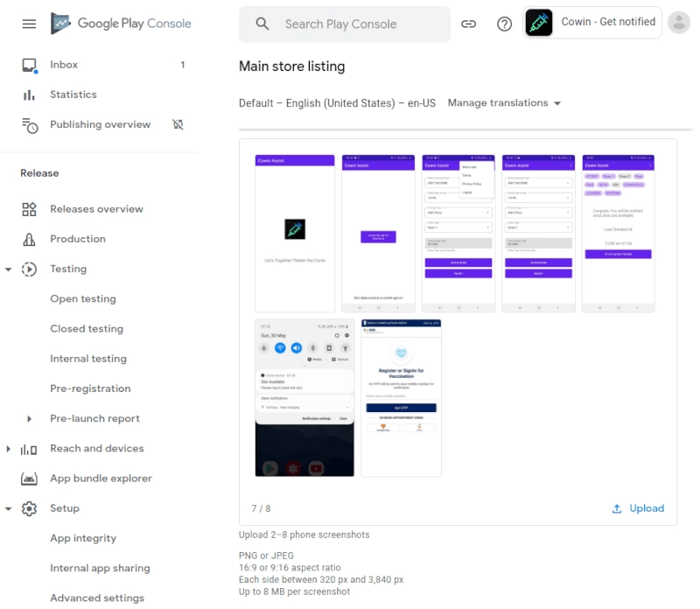Click the muted notifications icon beside Publishing overview
Screen dimensions: 700x609
coord(178,124)
